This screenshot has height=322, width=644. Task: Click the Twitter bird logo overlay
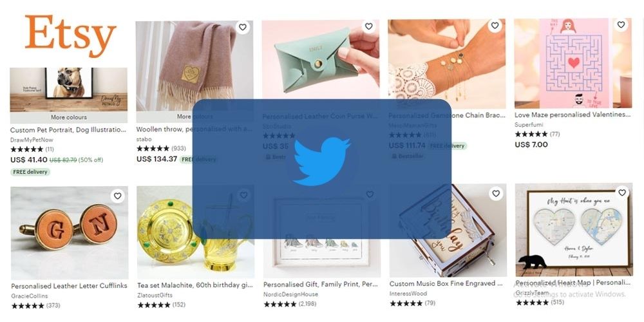[321, 162]
